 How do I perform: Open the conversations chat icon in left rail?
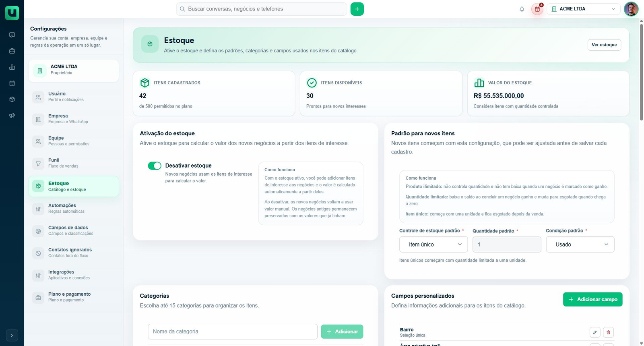(12, 35)
